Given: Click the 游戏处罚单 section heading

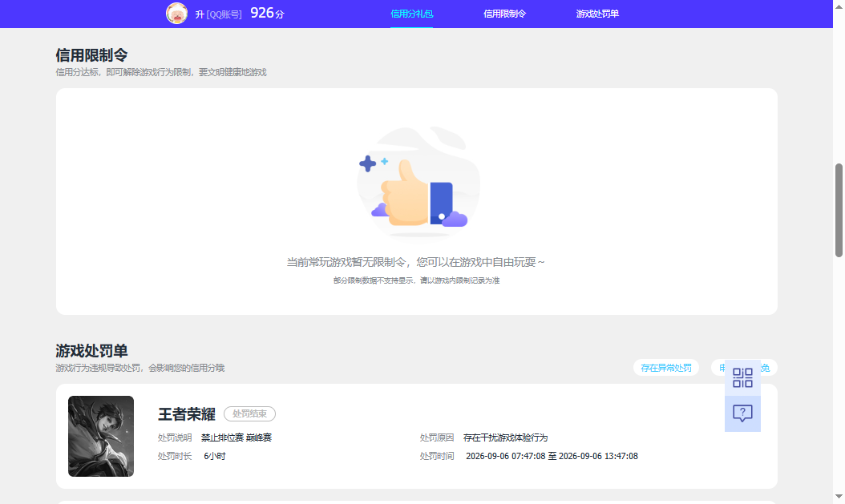Looking at the screenshot, I should [91, 350].
